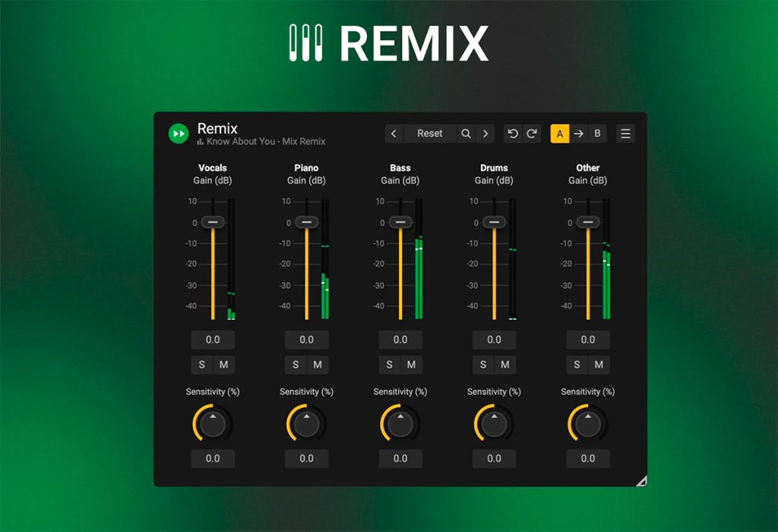The image size is (778, 532).
Task: Click the Drums gain fader handle
Action: (494, 222)
